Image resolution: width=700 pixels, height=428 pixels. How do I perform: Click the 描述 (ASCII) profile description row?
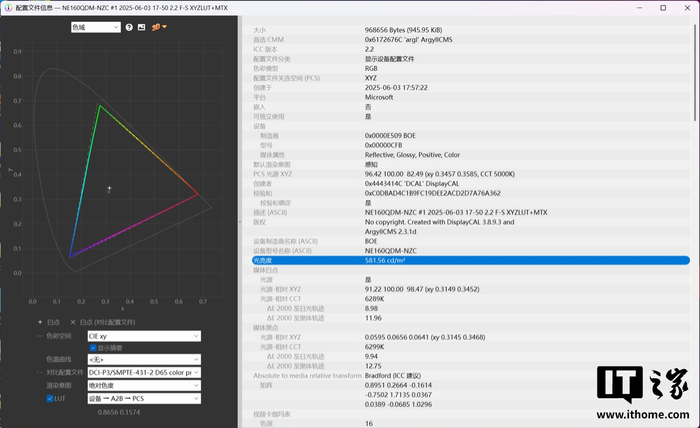tap(468, 213)
